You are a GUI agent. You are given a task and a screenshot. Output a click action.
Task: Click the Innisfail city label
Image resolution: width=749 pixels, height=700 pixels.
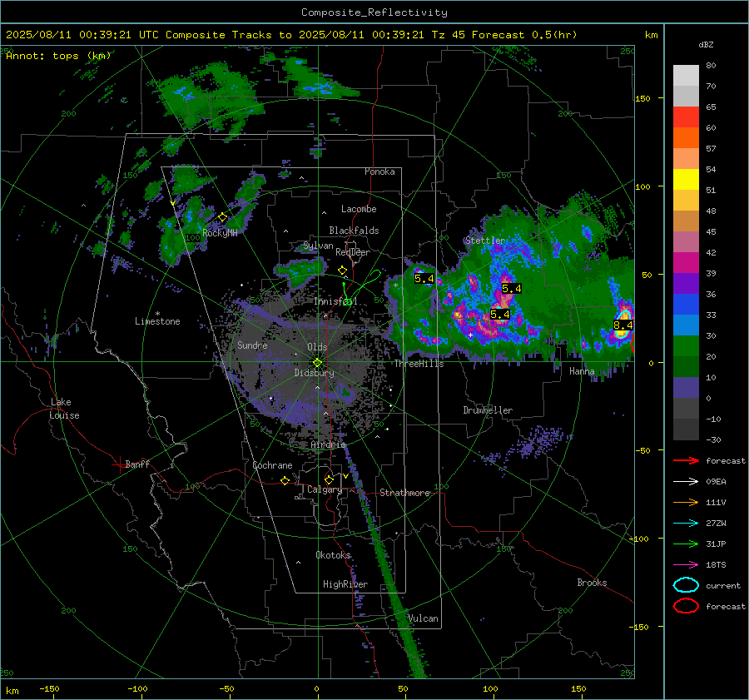pyautogui.click(x=335, y=301)
